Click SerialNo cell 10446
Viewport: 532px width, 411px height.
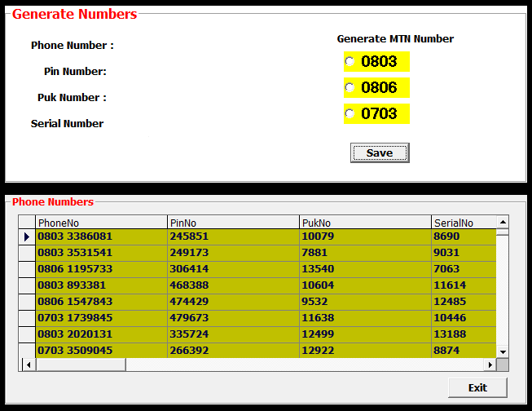tap(464, 318)
